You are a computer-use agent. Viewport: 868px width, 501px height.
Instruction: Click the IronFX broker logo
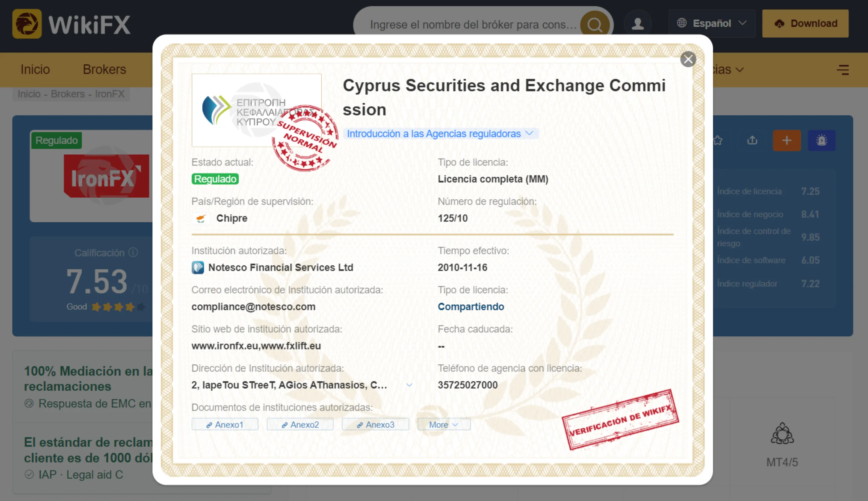coord(106,176)
